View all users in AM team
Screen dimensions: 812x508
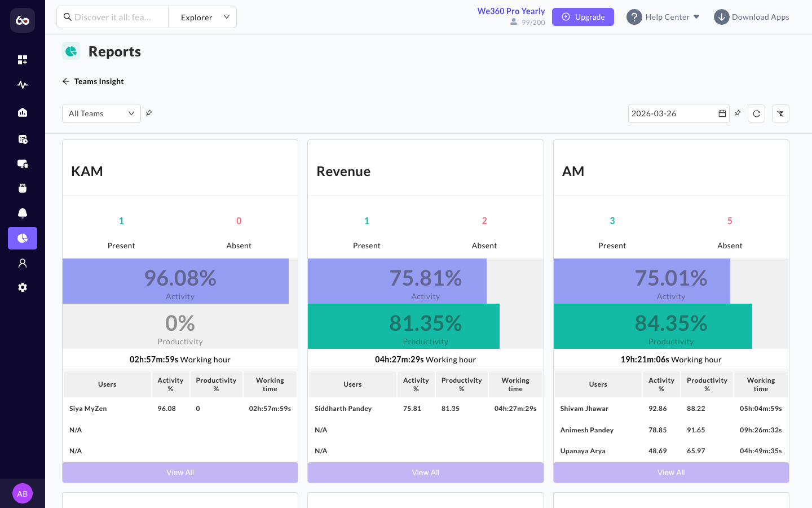point(671,472)
